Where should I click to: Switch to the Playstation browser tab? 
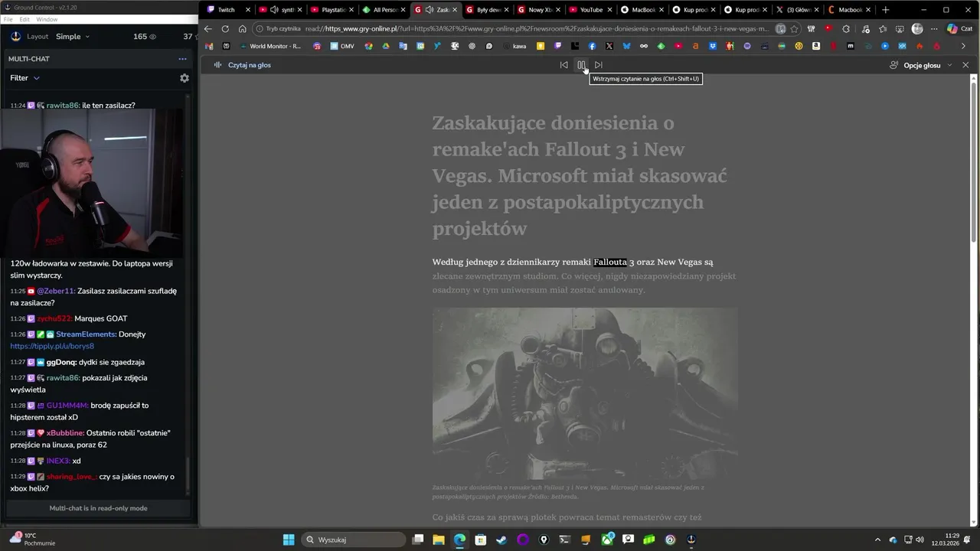pos(332,10)
